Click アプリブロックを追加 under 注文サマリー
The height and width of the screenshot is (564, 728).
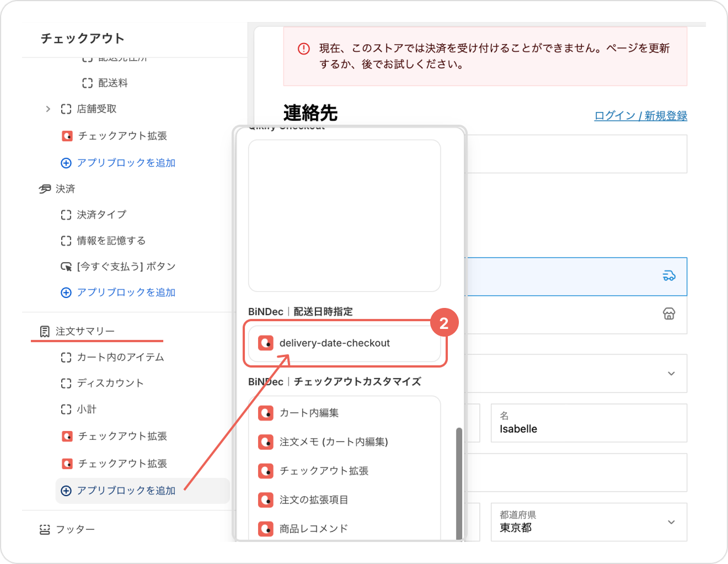coord(126,491)
